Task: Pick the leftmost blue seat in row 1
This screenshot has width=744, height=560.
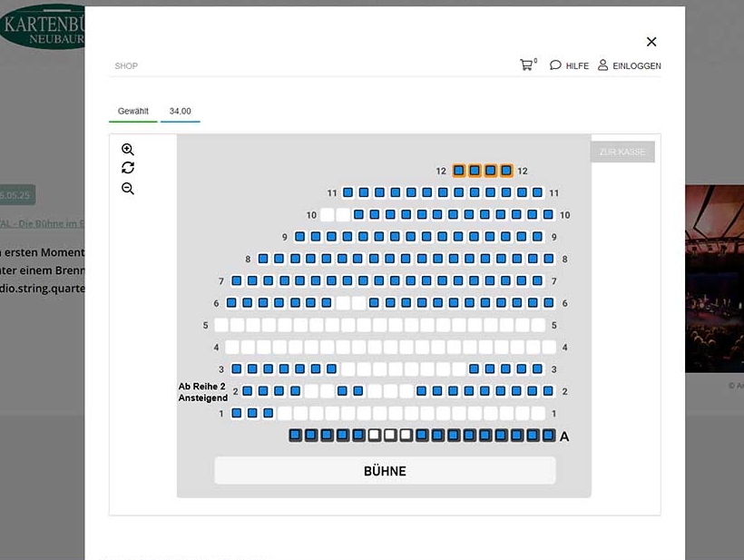Action: pyautogui.click(x=237, y=414)
